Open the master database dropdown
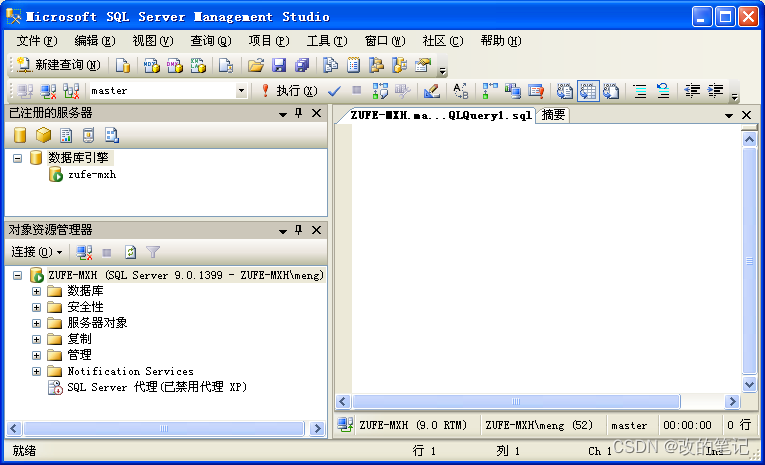Viewport: 765px width, 465px height. pyautogui.click(x=241, y=91)
